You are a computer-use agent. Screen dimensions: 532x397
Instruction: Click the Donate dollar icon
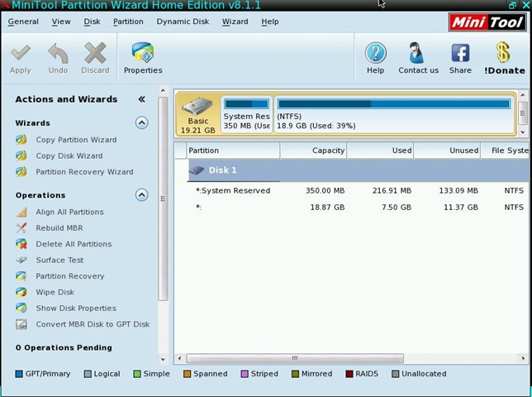tap(504, 52)
